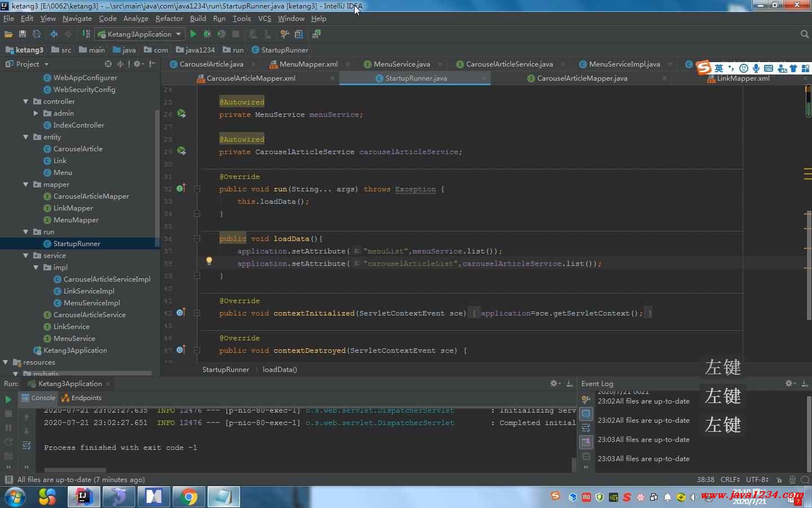Click the java1234 breadcrumb
Viewport: 812px width, 508px height.
pyautogui.click(x=195, y=50)
